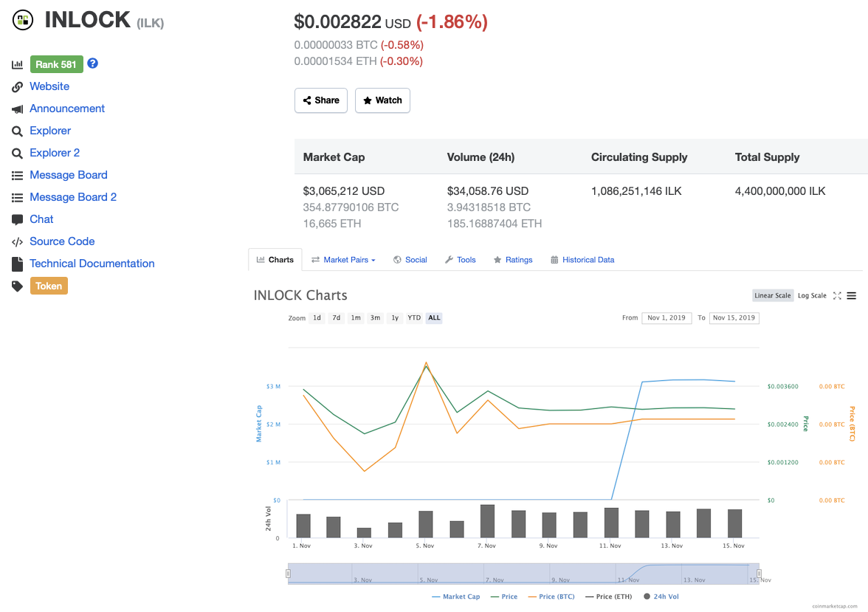Switch chart to Log Scale
Viewport: 868px width, 612px height.
(812, 295)
